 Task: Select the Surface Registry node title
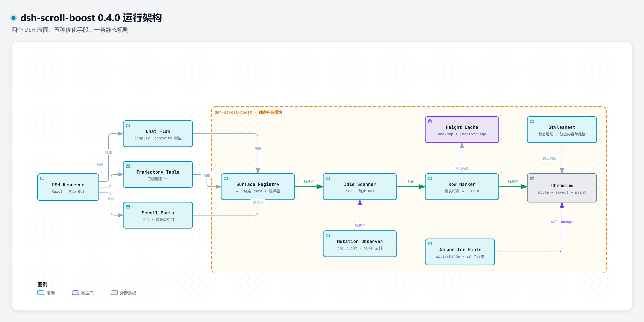(x=258, y=185)
